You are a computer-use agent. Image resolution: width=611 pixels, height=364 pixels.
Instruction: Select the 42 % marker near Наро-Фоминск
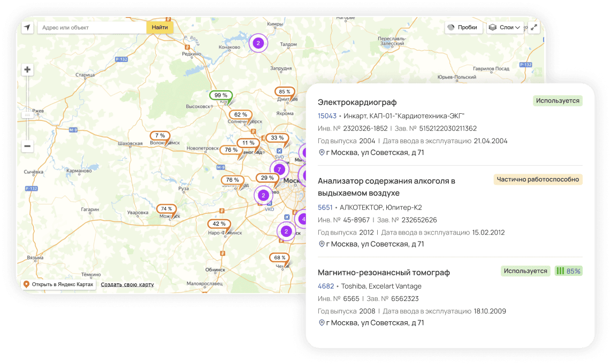[x=219, y=224]
